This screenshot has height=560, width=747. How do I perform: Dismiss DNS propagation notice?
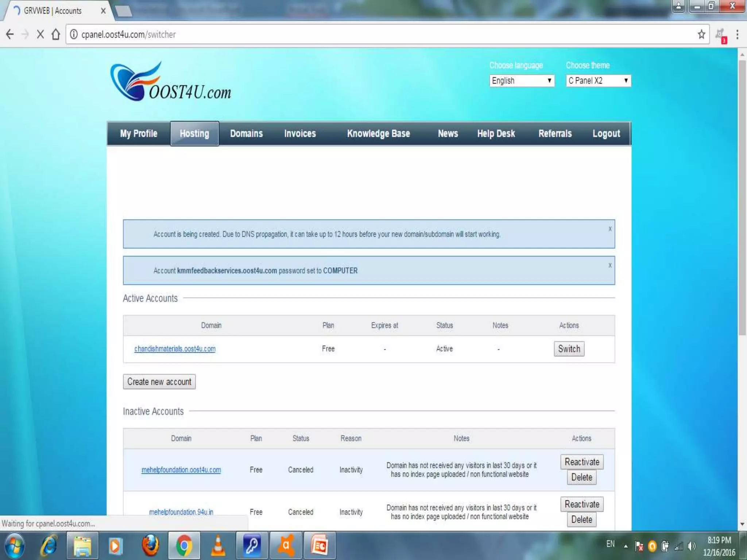pyautogui.click(x=610, y=229)
